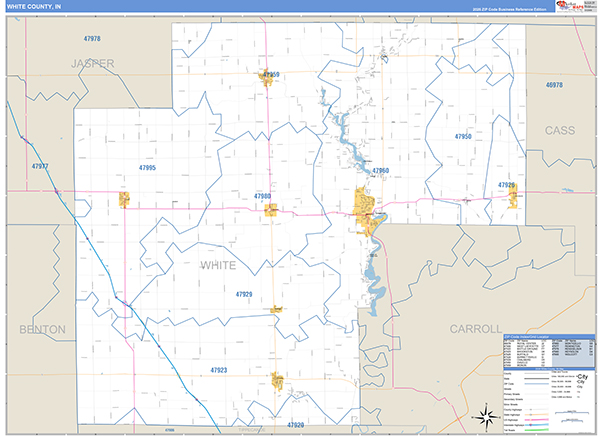Screen dimensions: 600x436
Task: Select the 47977 ZIP code label
Action: pos(40,167)
